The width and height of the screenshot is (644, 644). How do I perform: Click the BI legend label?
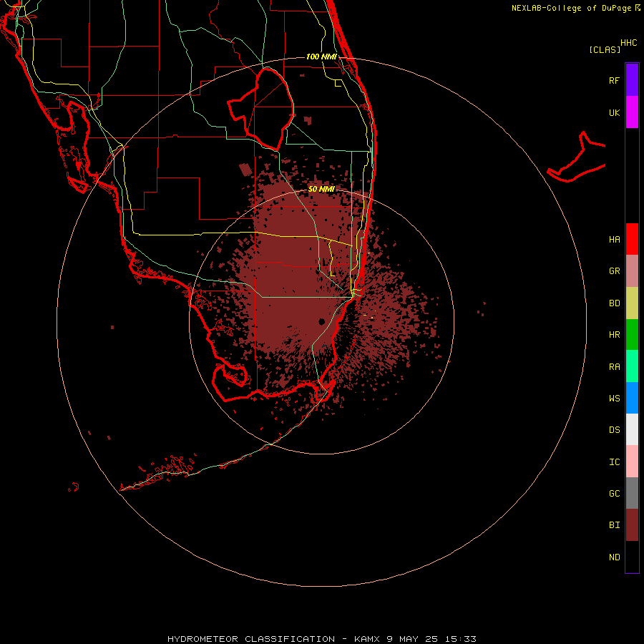pos(614,525)
